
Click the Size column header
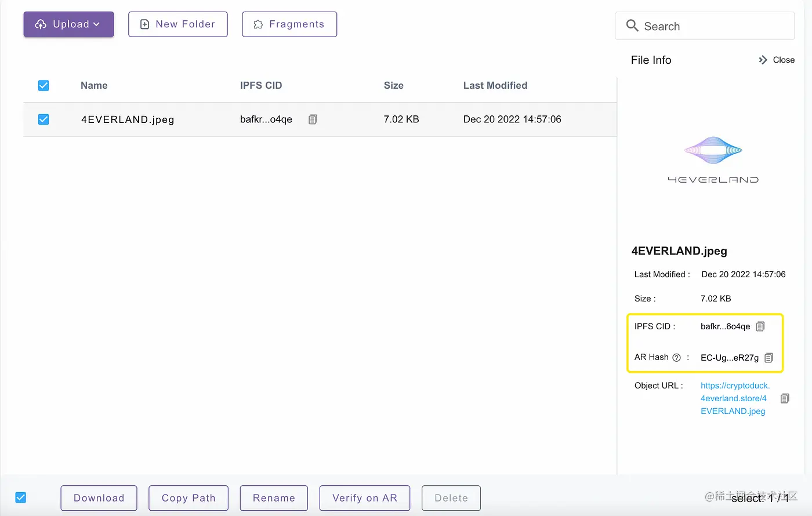click(x=394, y=86)
